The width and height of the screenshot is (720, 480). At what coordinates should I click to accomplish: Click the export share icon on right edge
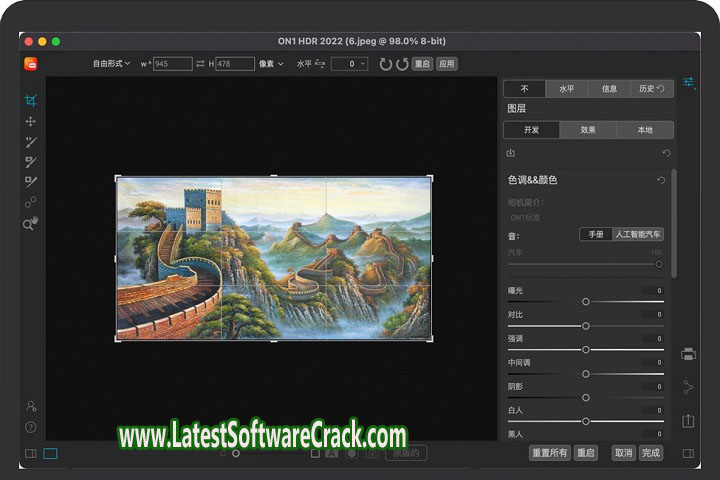coord(688,422)
